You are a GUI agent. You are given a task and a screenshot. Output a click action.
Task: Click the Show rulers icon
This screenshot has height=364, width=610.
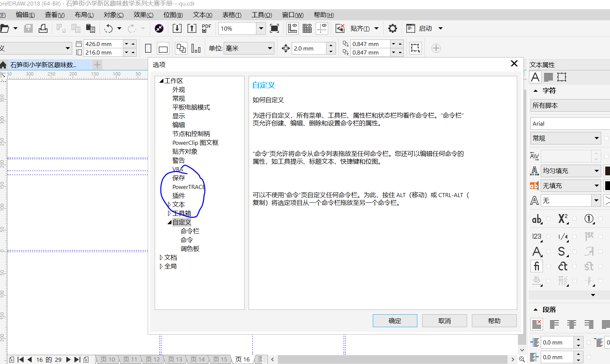[292, 28]
